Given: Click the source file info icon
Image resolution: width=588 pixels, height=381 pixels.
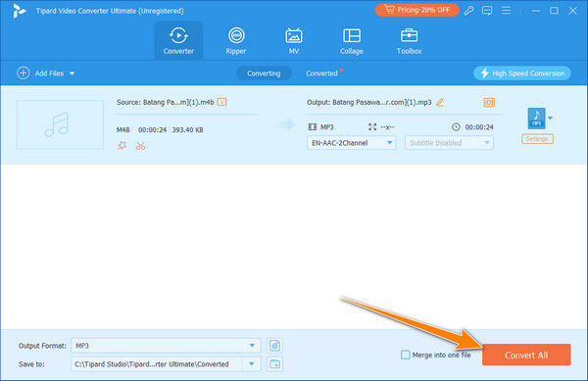Looking at the screenshot, I should 221,102.
